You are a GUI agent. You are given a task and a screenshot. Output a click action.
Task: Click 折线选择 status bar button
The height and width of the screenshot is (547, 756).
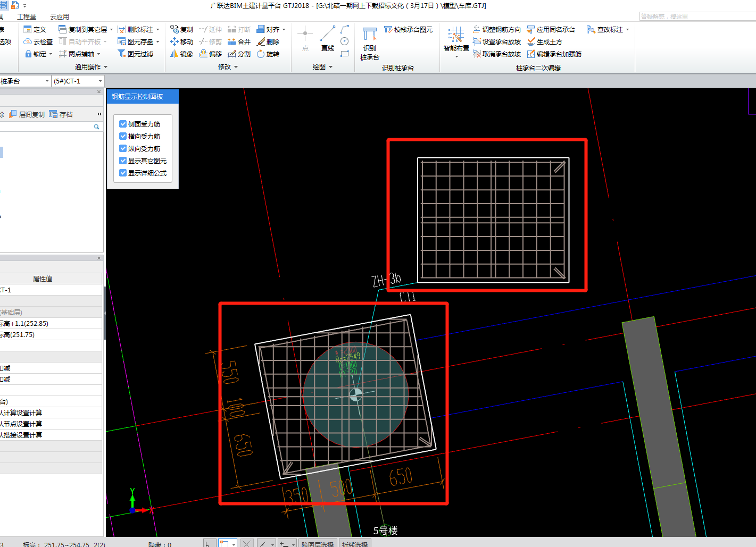355,544
